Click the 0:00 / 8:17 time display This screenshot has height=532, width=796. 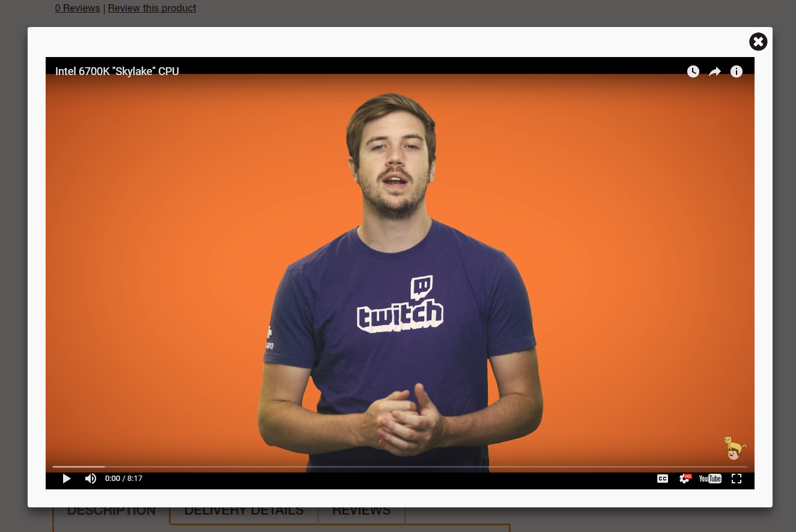(x=124, y=479)
